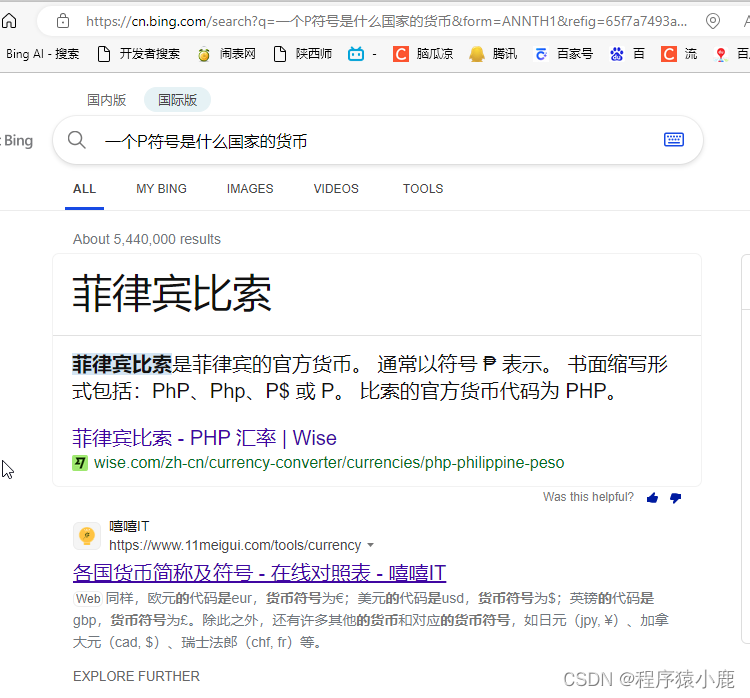Viewport: 750px width, 698px height.
Task: Click the Wise green favicon
Action: [x=80, y=463]
